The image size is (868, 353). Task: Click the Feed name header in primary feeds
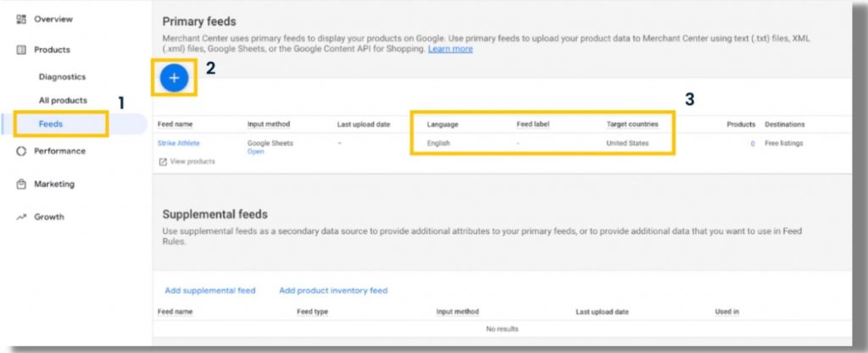(175, 124)
